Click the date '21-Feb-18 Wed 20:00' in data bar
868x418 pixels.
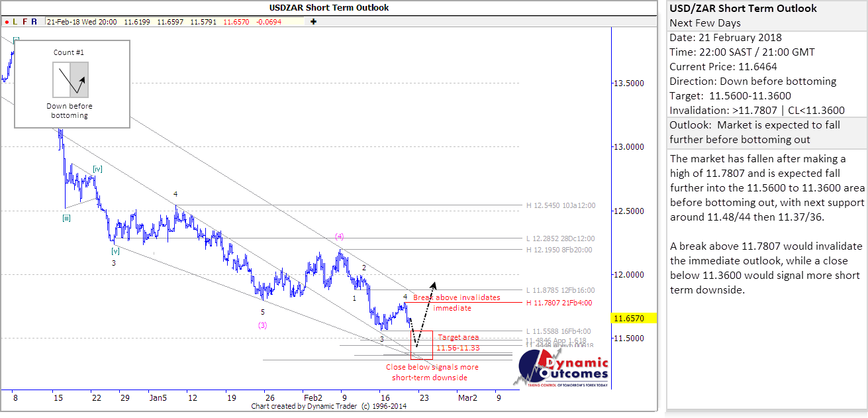point(82,22)
